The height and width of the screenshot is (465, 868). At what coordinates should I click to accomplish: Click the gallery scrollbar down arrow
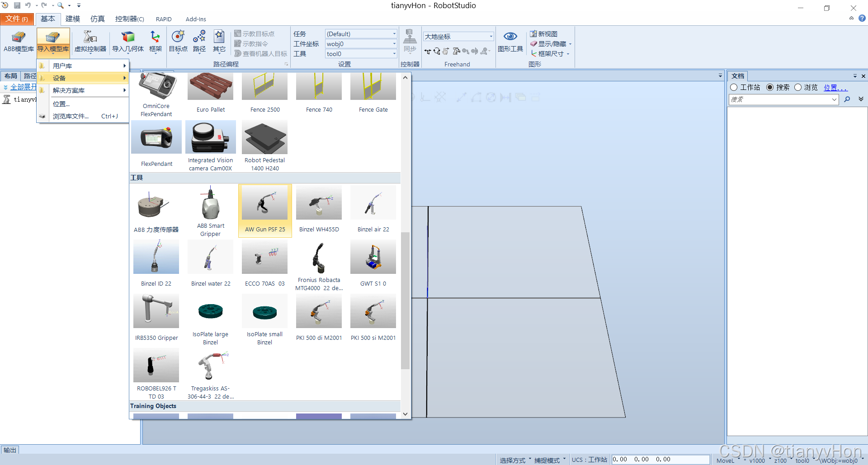pos(405,413)
